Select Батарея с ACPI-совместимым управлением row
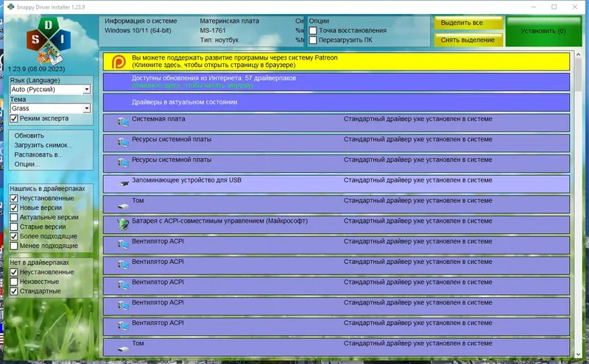589x364 pixels. point(336,225)
